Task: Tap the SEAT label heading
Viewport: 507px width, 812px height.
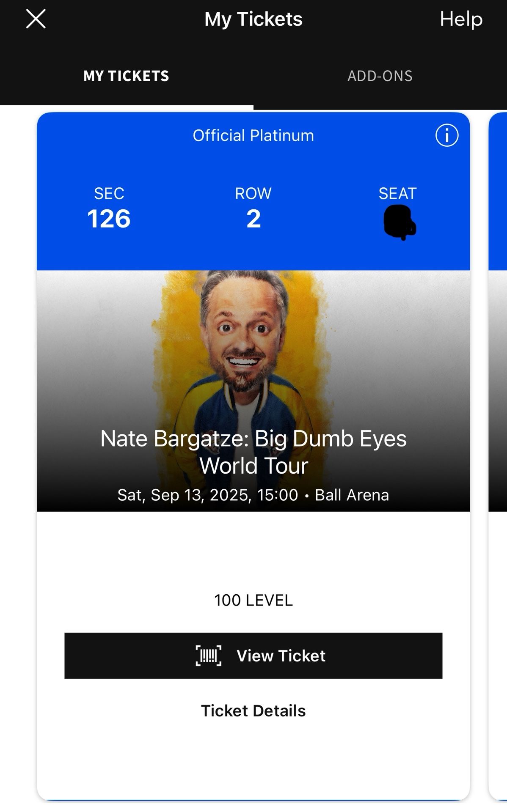Action: tap(397, 194)
